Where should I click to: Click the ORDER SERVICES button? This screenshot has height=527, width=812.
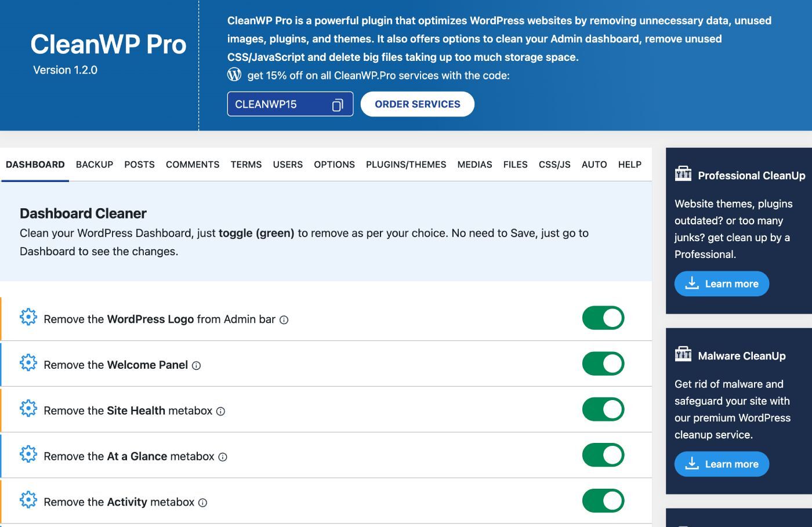tap(417, 104)
